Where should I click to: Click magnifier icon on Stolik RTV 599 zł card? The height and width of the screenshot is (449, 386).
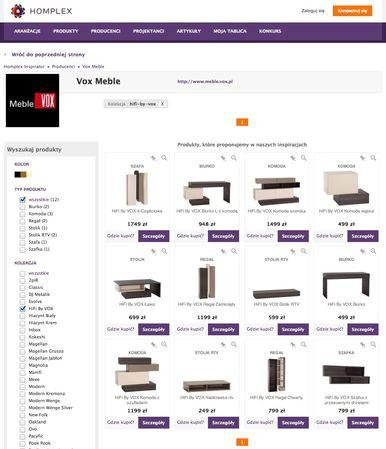pyautogui.click(x=304, y=251)
